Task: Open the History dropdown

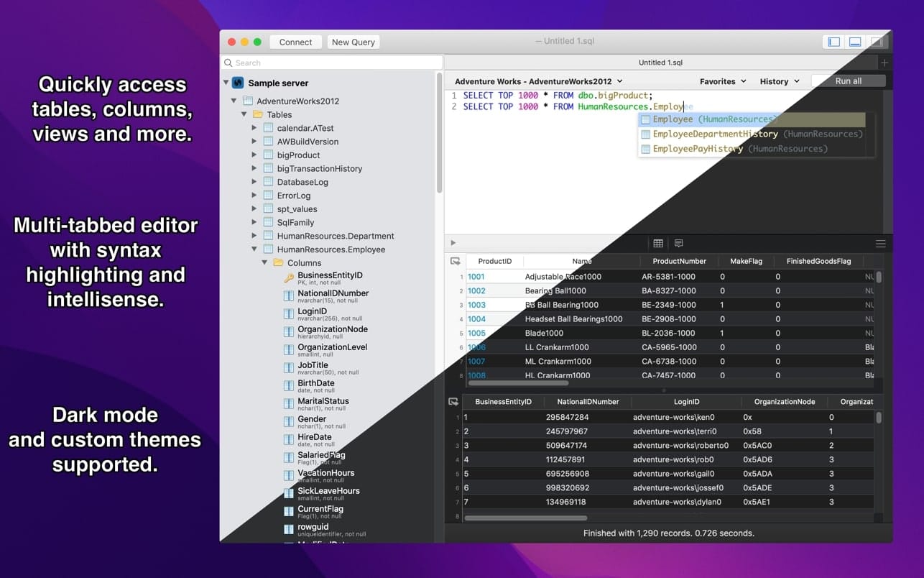Action: pyautogui.click(x=780, y=81)
